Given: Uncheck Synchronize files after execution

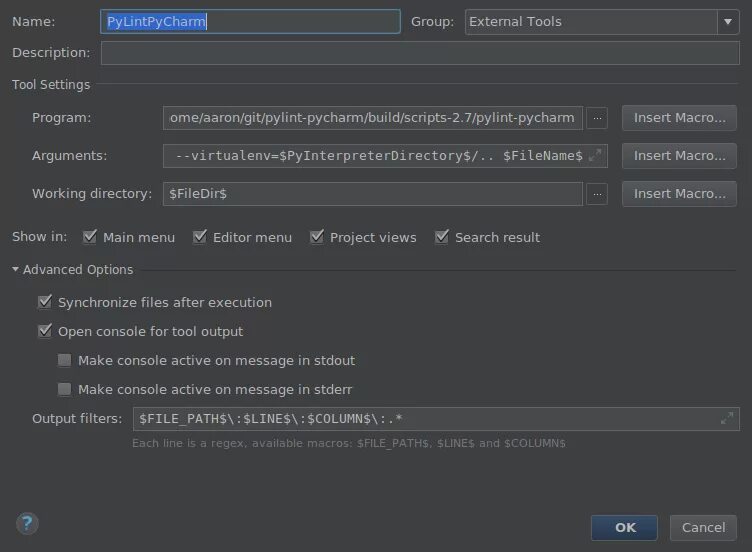Looking at the screenshot, I should coord(45,302).
